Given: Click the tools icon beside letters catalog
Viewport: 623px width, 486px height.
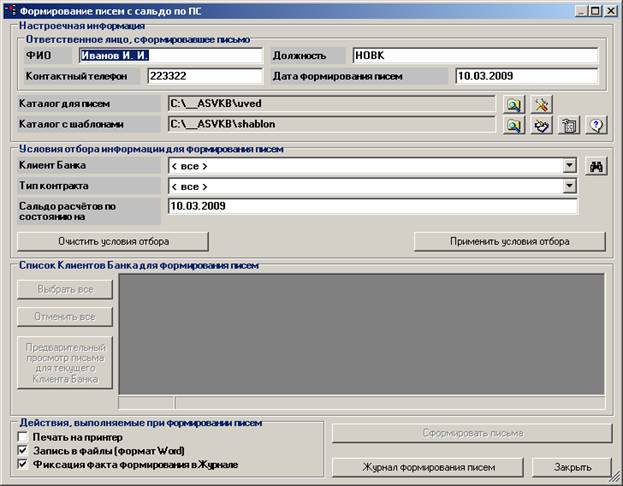Looking at the screenshot, I should coord(541,104).
